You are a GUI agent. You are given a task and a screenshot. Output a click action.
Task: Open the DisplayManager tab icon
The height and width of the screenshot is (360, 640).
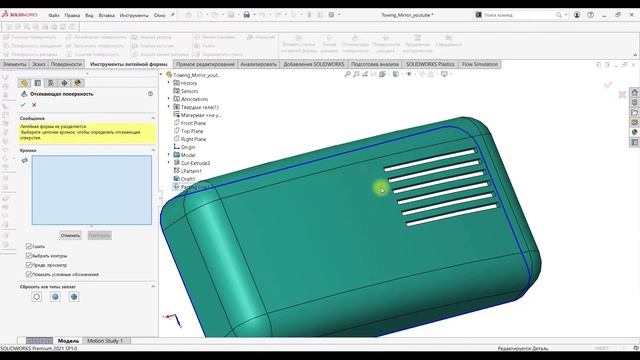pos(78,83)
